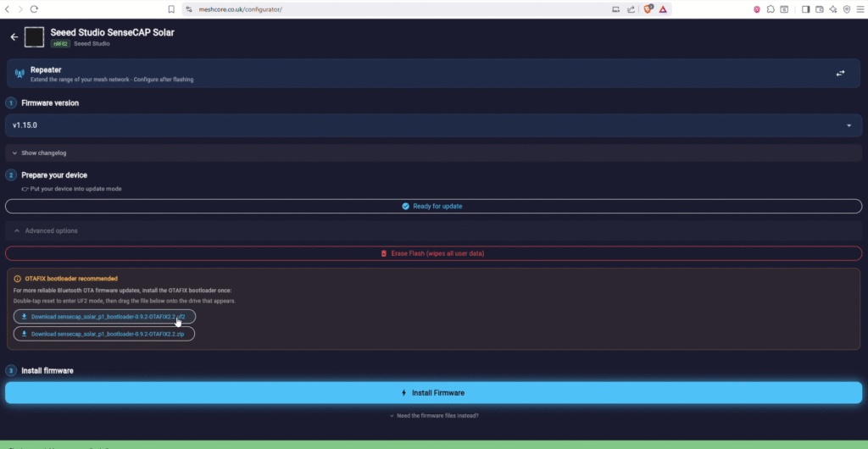This screenshot has width=868, height=449.
Task: Download the OTAFIX bootloader .uf2 file
Action: point(104,317)
